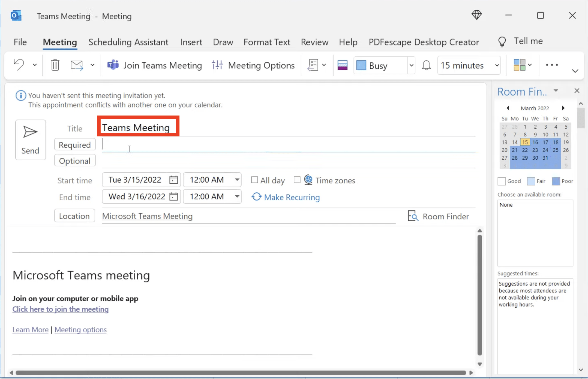588x379 pixels.
Task: Click the Outlook app icon in title bar
Action: click(x=16, y=16)
